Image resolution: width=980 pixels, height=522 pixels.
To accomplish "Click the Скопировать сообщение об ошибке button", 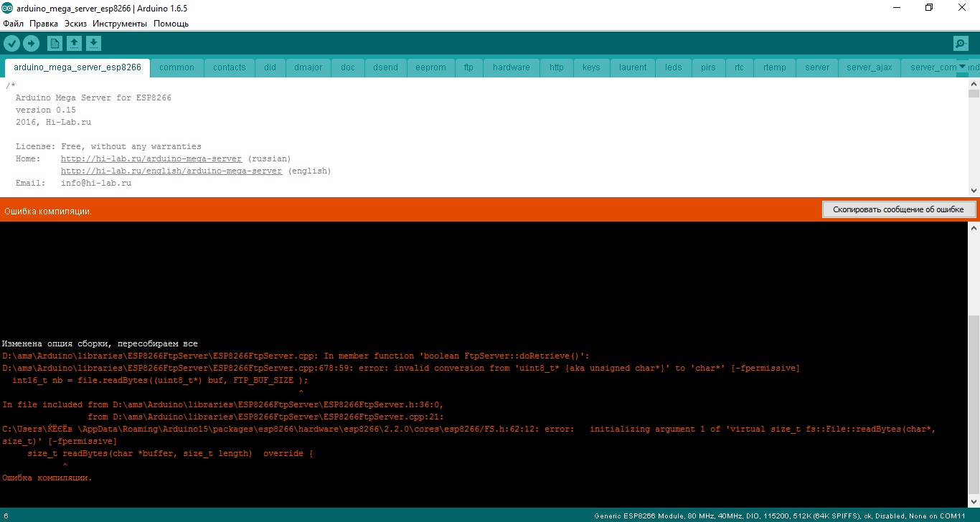I will [x=899, y=209].
